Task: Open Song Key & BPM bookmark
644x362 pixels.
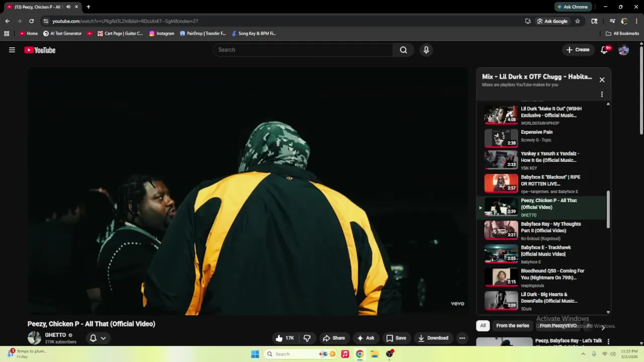Action: 254,34
